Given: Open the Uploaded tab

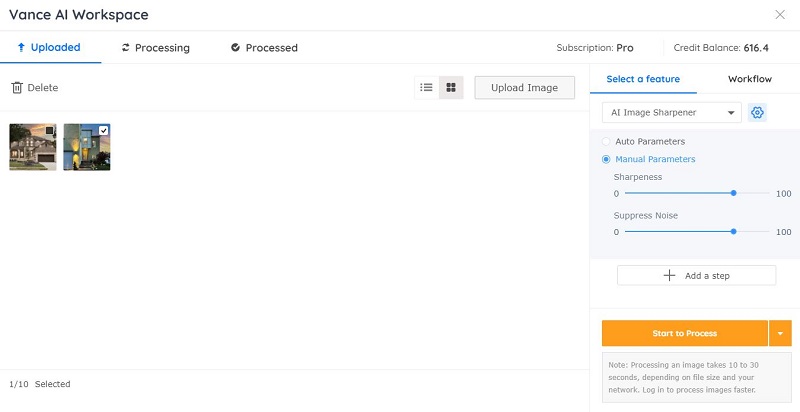Looking at the screenshot, I should [x=50, y=47].
